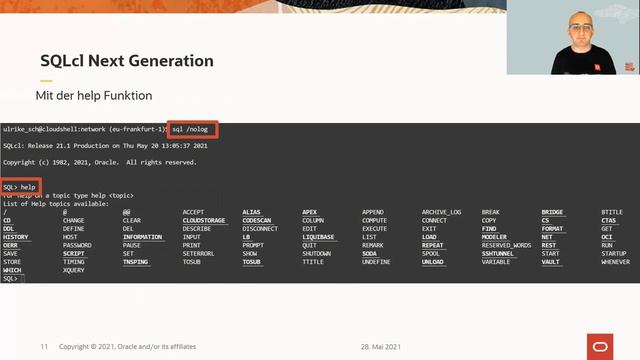
Task: Click the CTAS help topic
Action: 609,220
